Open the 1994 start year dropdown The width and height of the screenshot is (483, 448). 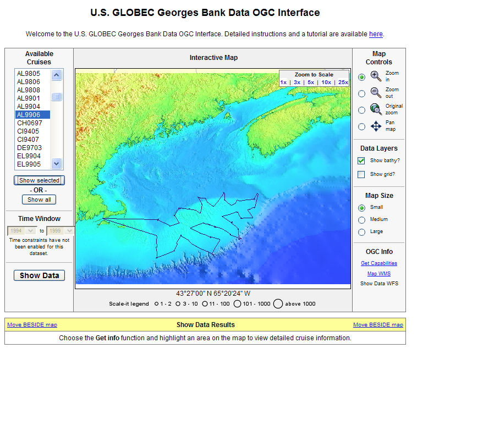point(22,231)
